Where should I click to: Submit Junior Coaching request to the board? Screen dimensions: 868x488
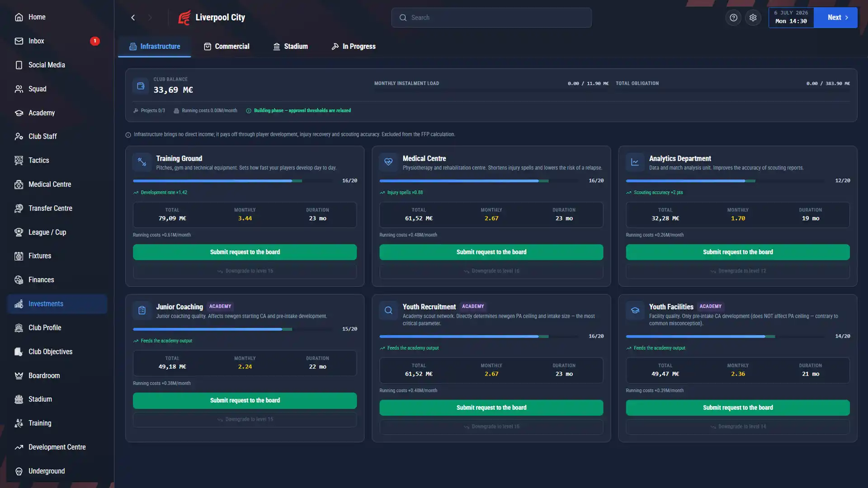pyautogui.click(x=245, y=401)
